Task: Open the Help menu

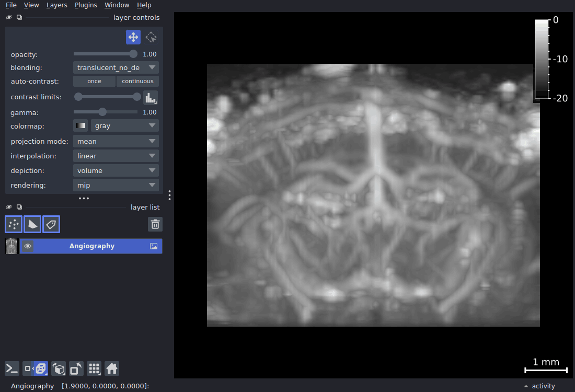Action: coord(144,5)
